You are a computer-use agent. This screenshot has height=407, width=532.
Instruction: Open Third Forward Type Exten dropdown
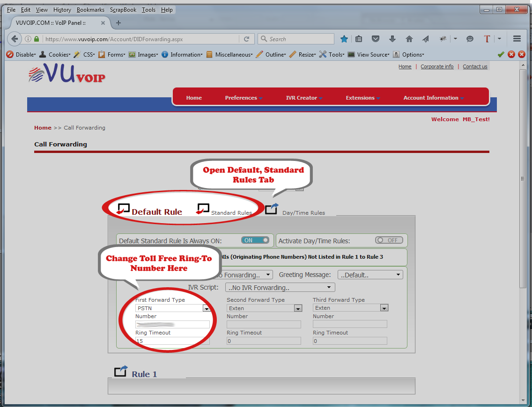pos(350,308)
